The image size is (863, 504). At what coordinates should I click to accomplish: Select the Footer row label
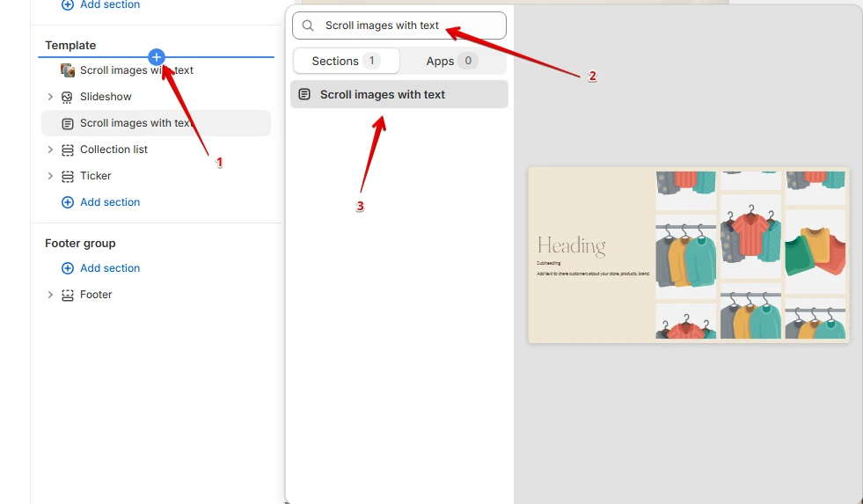(x=96, y=295)
